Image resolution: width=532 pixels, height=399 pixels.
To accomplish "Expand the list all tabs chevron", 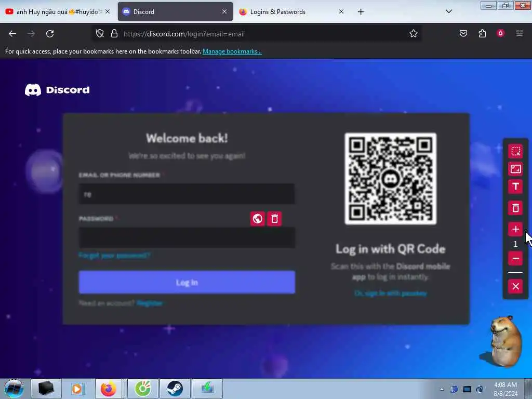I will click(x=448, y=11).
